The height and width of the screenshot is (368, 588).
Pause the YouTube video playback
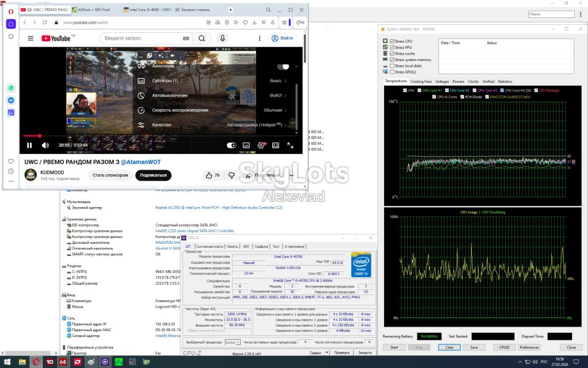(x=29, y=145)
